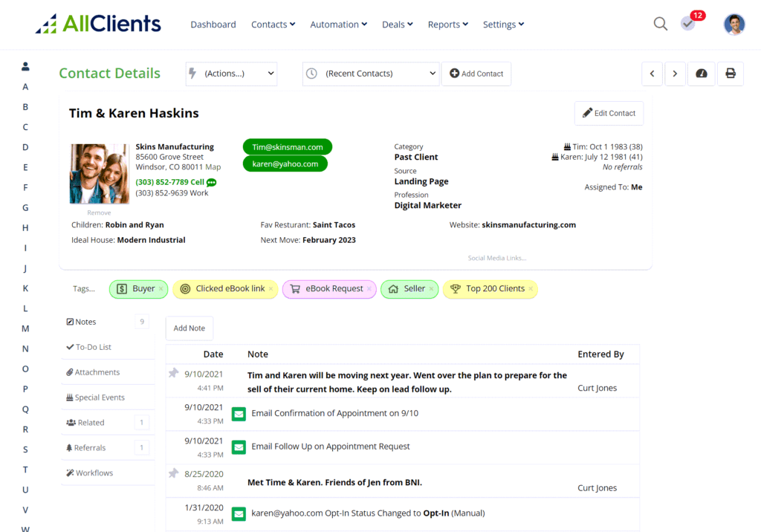
Task: Click the text message bubble icon
Action: [x=212, y=183]
